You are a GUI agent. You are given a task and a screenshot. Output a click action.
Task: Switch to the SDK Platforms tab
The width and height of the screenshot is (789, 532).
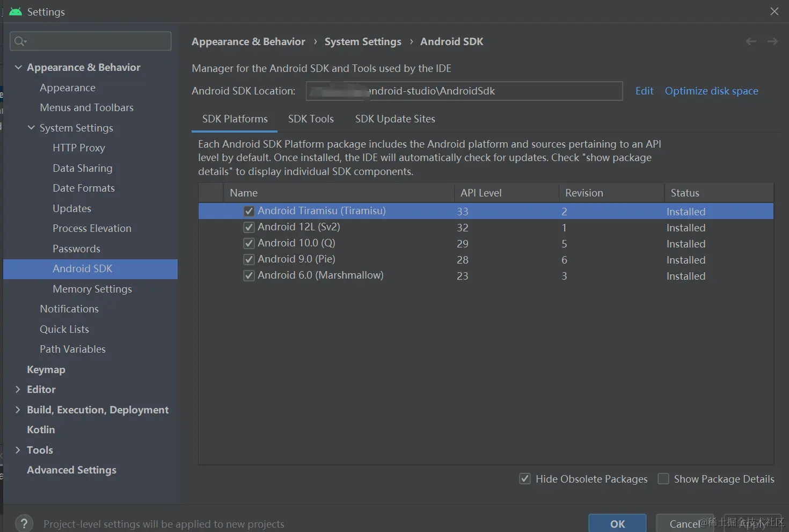235,119
